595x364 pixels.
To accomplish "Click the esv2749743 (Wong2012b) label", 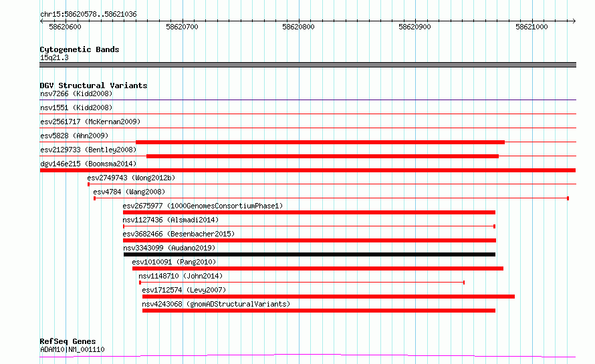I will [x=131, y=178].
